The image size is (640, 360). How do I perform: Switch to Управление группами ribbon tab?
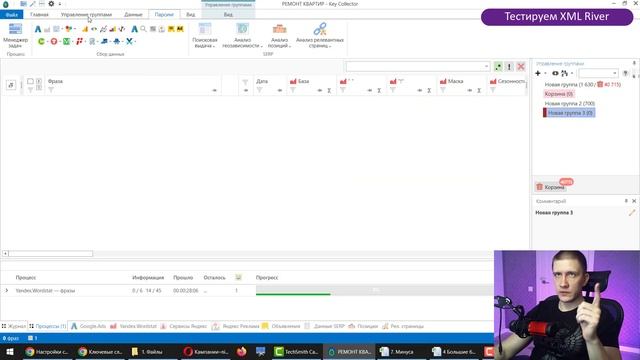86,14
